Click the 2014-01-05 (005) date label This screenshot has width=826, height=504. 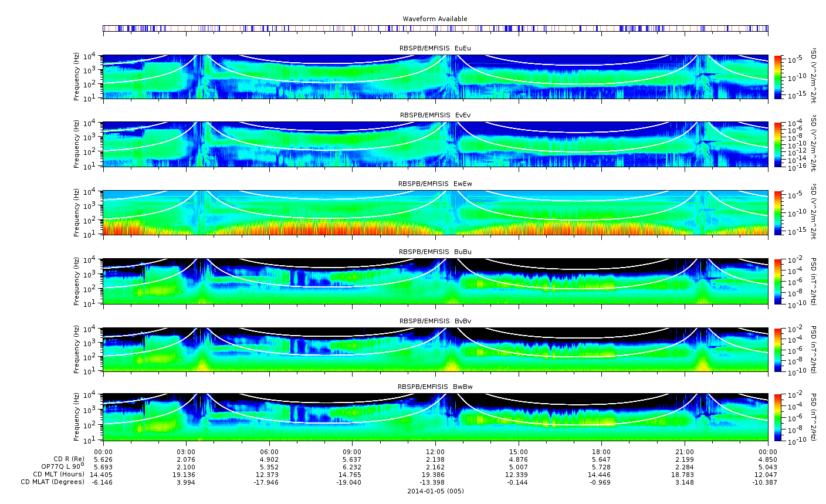(435, 491)
